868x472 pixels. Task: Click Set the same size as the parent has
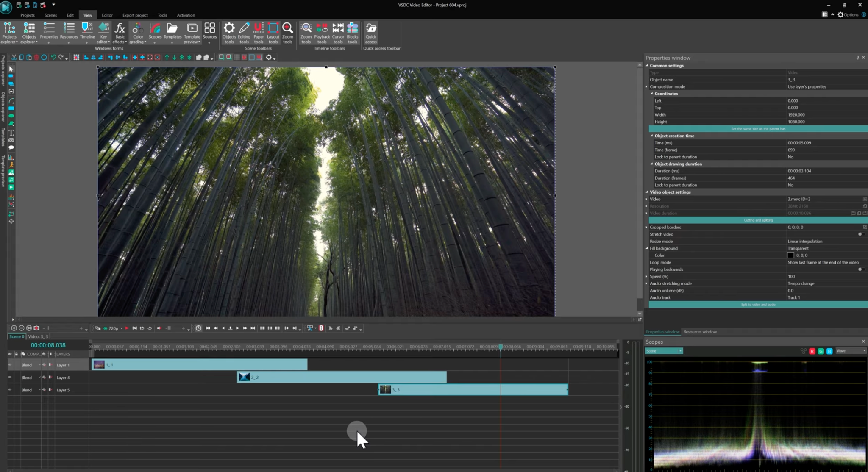point(757,129)
